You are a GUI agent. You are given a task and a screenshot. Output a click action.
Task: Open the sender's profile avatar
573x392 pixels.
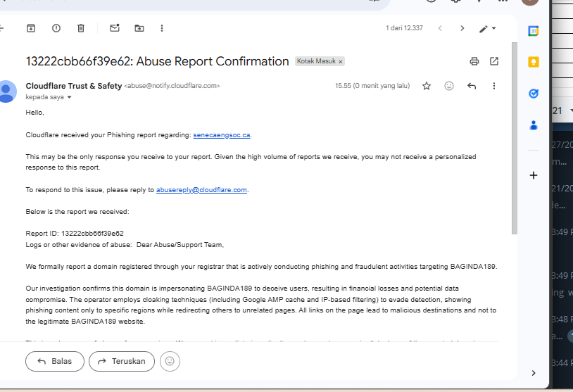[x=6, y=91]
